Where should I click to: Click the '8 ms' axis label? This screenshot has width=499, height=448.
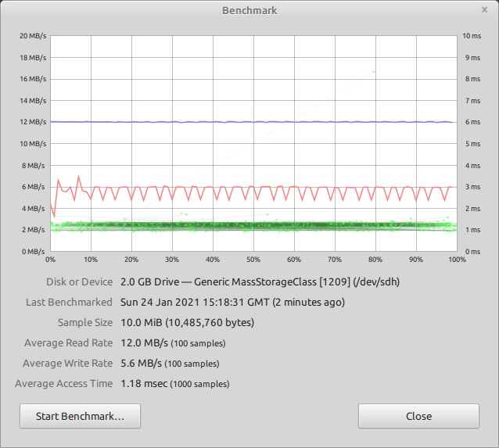(473, 79)
